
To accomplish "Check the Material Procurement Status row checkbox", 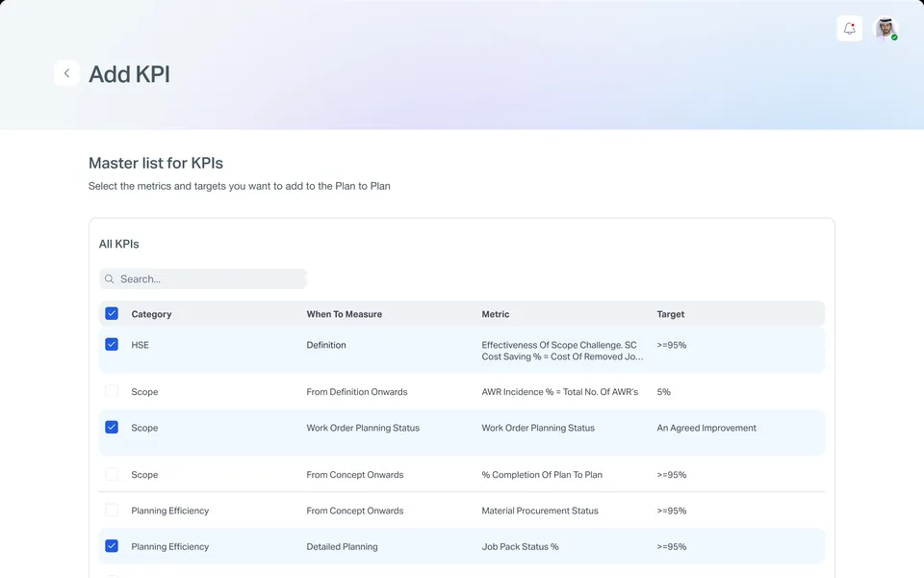I will (x=112, y=511).
